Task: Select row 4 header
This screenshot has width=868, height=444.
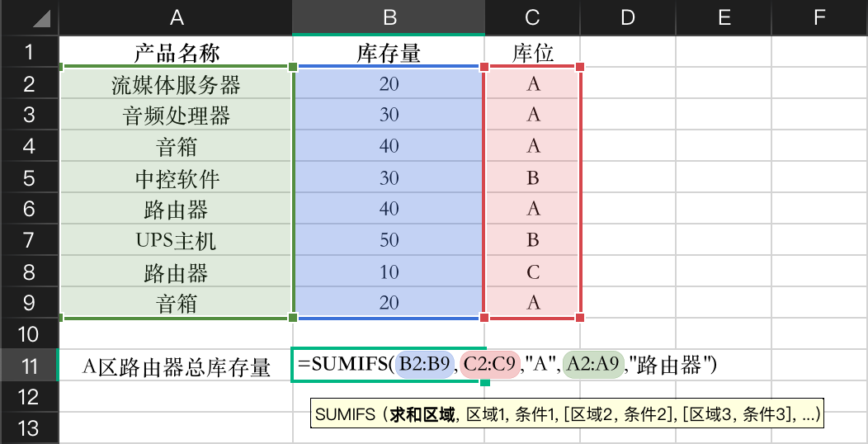Action: click(29, 146)
